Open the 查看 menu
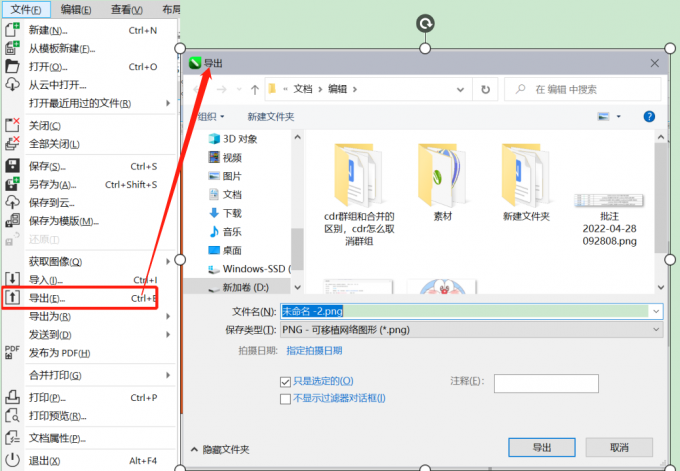680x471 pixels. pyautogui.click(x=127, y=9)
